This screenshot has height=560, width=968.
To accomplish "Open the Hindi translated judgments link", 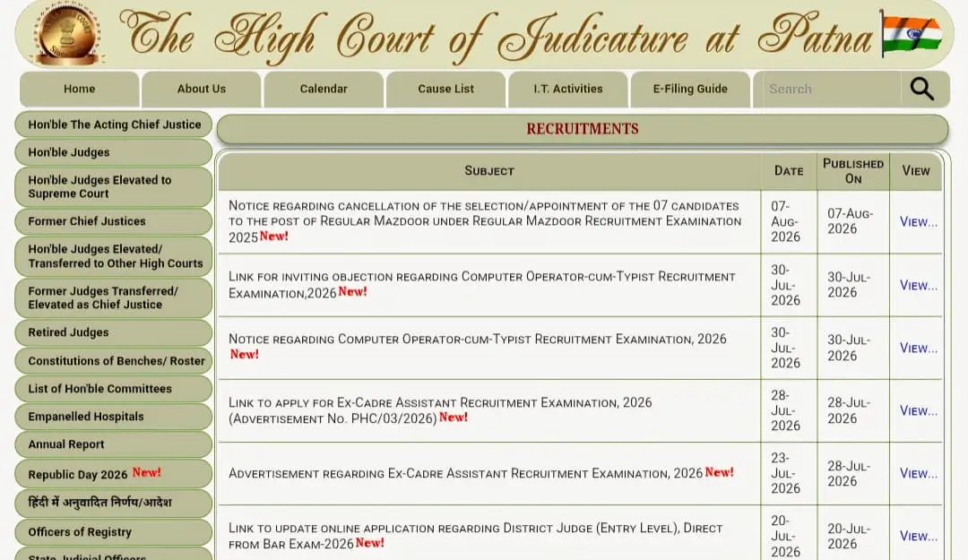I will click(114, 503).
